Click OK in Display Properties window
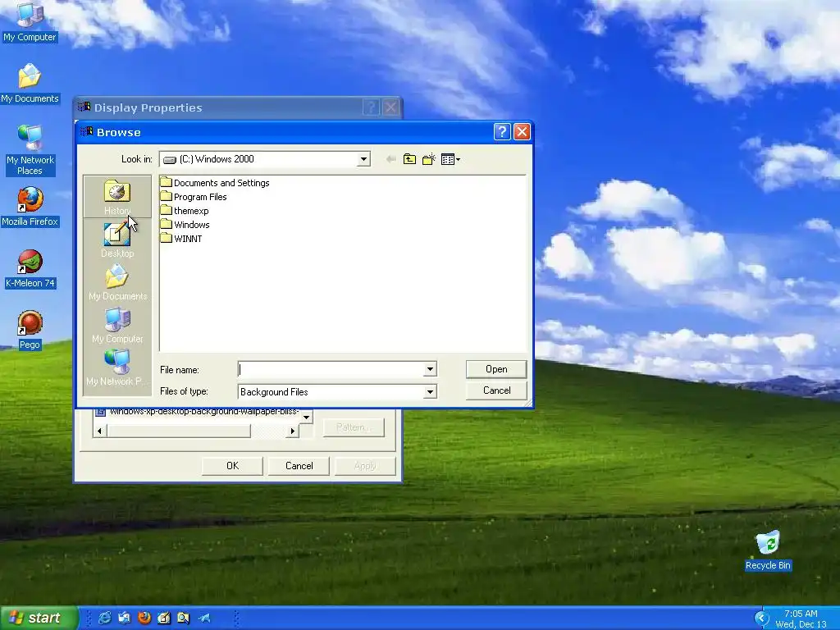 click(x=232, y=466)
